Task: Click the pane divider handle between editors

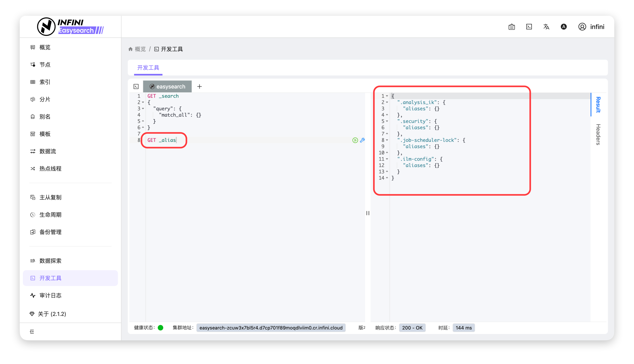Action: tap(367, 213)
